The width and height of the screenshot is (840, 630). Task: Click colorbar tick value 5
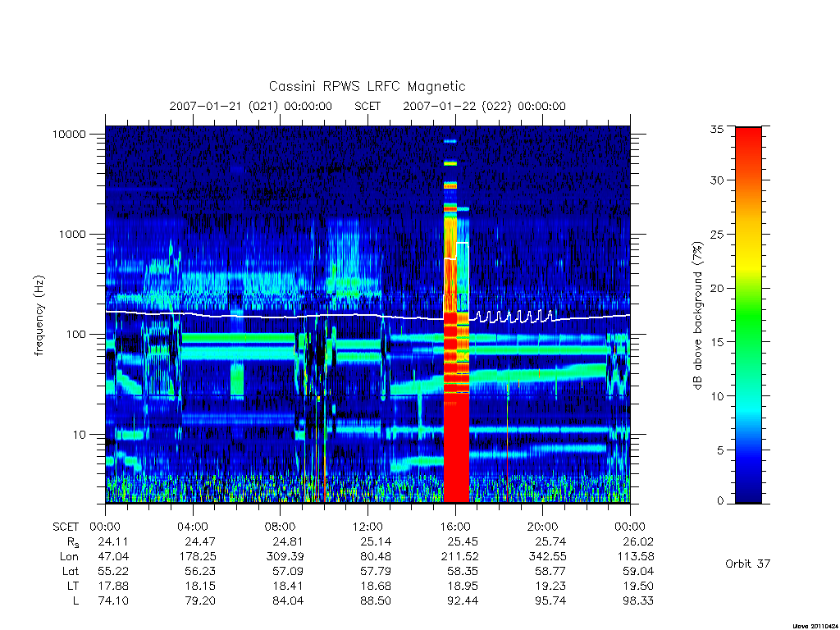pyautogui.click(x=720, y=450)
